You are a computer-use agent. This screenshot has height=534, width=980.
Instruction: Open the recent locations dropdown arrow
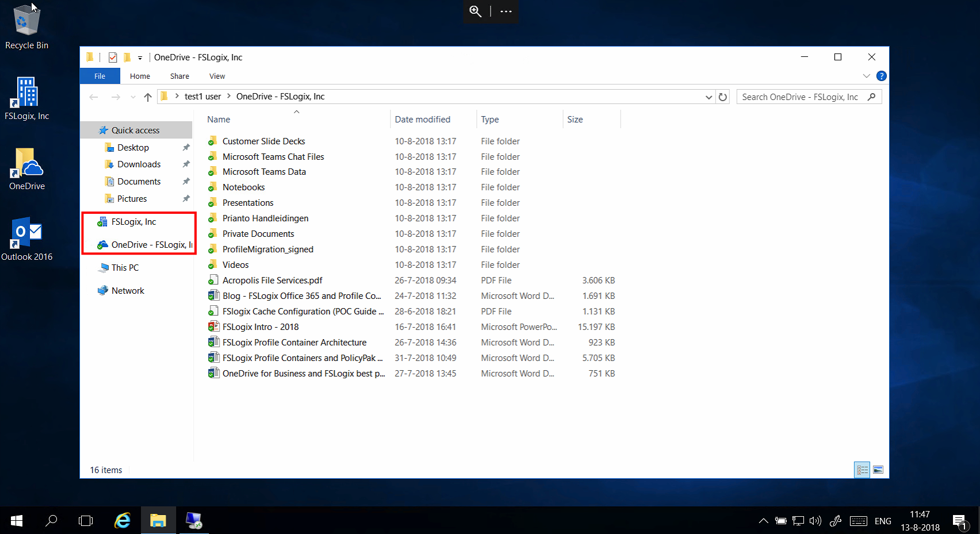(133, 97)
